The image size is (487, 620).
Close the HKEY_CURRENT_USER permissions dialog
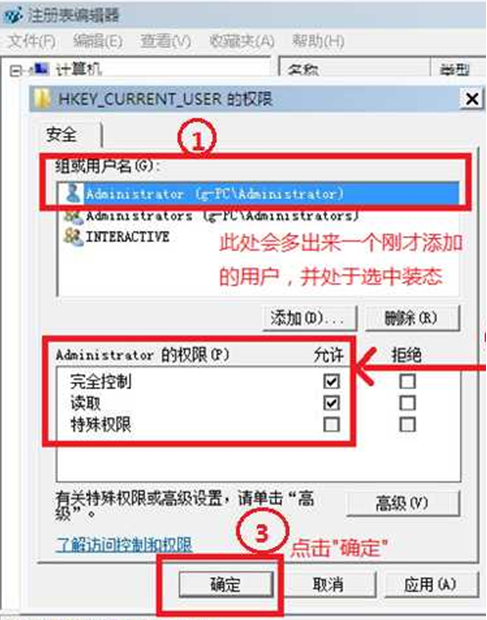[x=472, y=98]
